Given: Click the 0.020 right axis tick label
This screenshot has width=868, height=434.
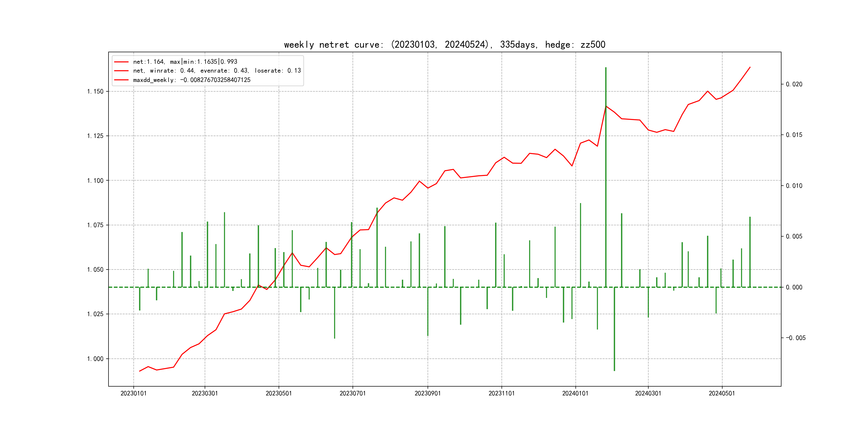Looking at the screenshot, I should 794,84.
